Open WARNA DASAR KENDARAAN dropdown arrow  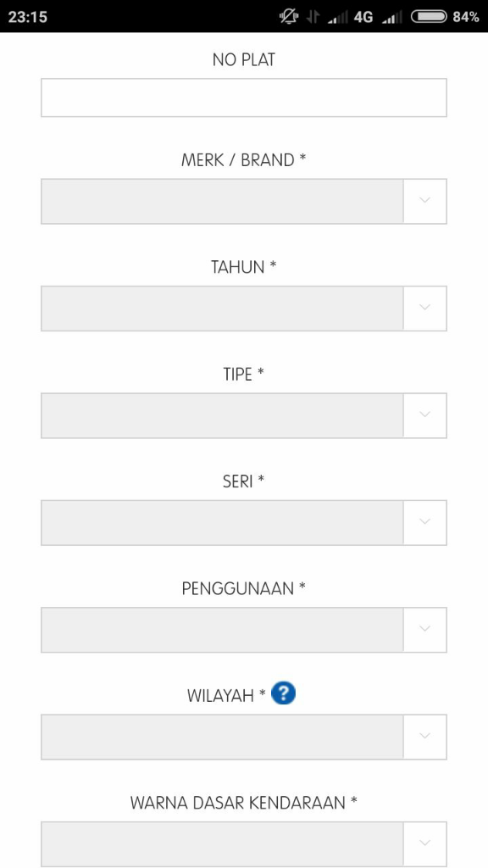(x=425, y=843)
